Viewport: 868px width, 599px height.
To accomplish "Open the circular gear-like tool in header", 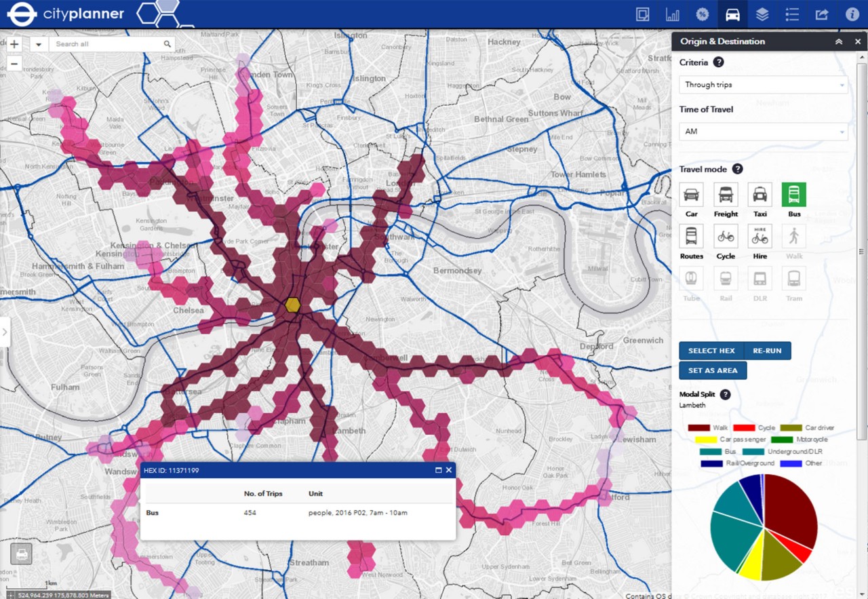I will [x=703, y=14].
